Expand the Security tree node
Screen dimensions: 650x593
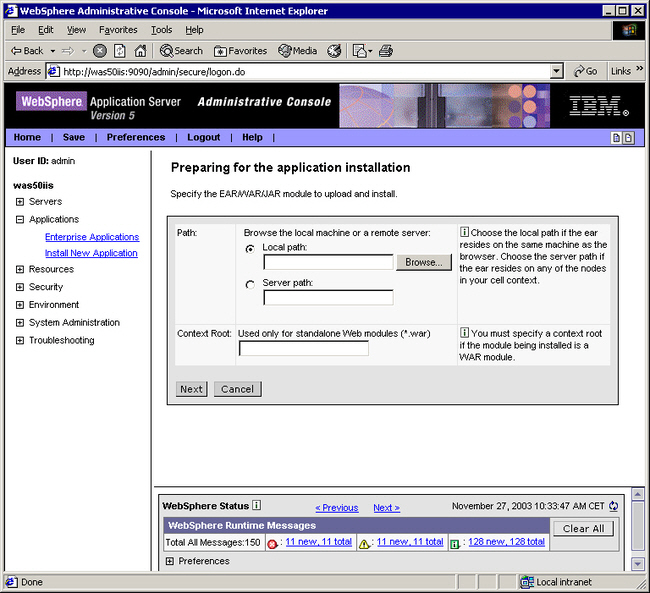click(x=19, y=287)
